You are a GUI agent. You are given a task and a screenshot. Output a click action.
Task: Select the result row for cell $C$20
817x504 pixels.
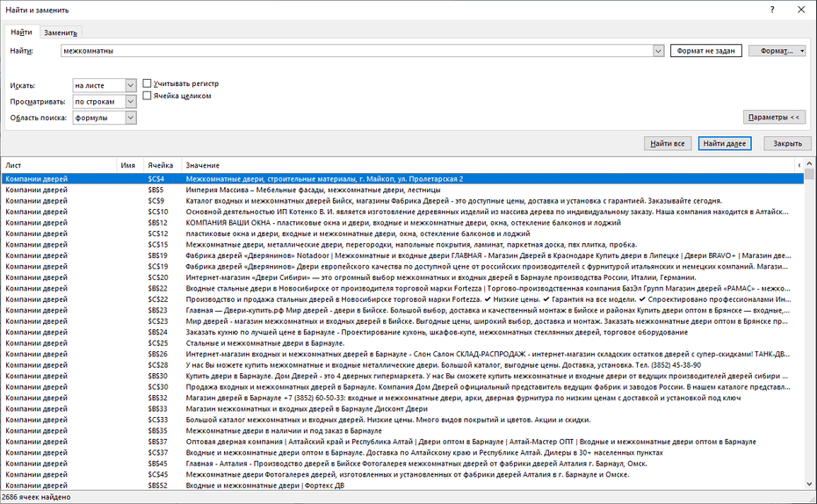(402, 277)
